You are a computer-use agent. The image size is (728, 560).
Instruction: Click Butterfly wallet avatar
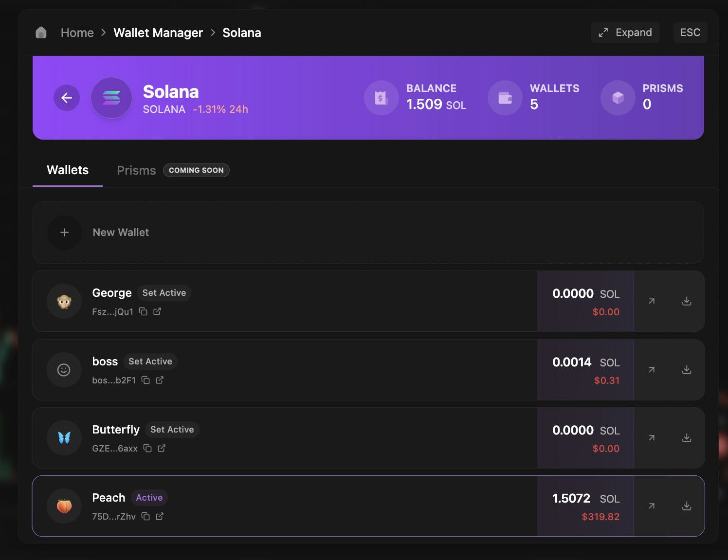pyautogui.click(x=64, y=438)
